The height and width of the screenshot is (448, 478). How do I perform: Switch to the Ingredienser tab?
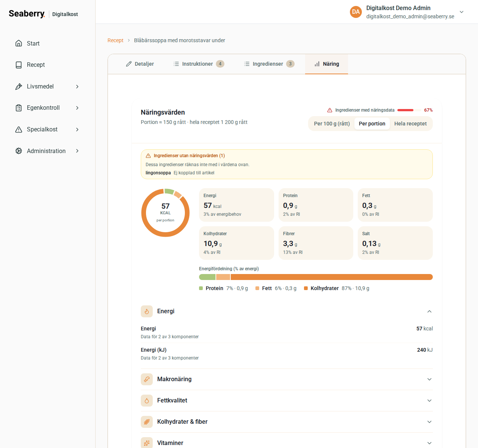click(x=269, y=64)
